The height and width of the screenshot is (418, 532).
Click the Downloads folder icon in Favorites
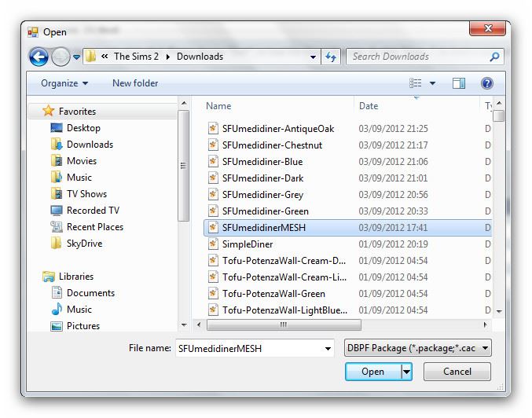click(57, 145)
